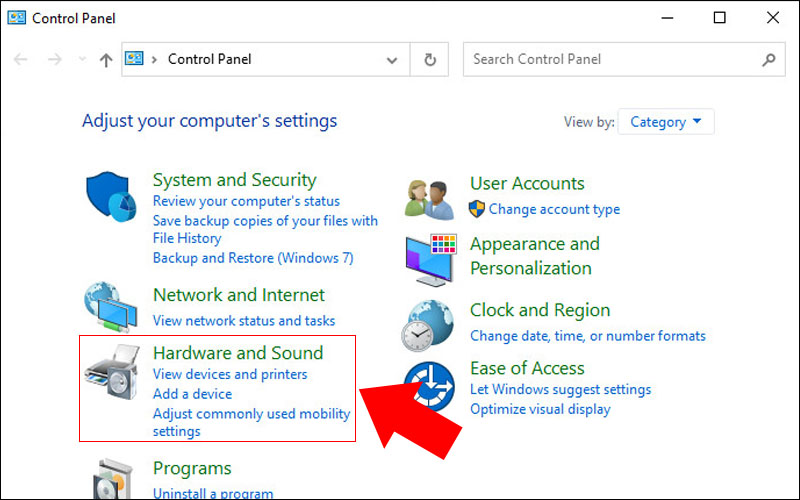This screenshot has height=500, width=800.
Task: Expand the address path chevron
Action: tap(154, 60)
